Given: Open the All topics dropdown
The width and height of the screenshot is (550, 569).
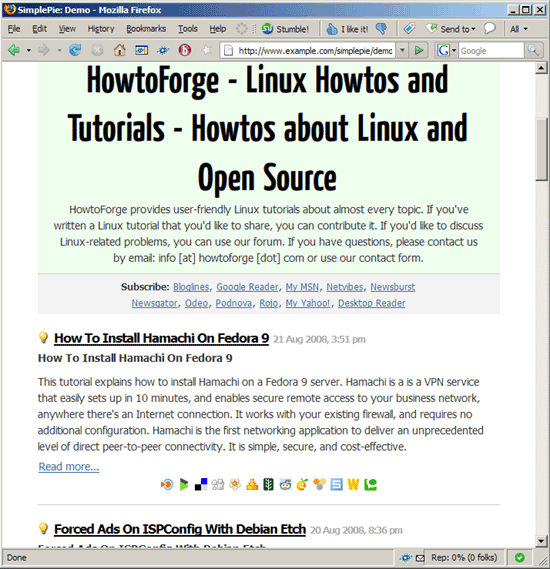Looking at the screenshot, I should coord(519,29).
